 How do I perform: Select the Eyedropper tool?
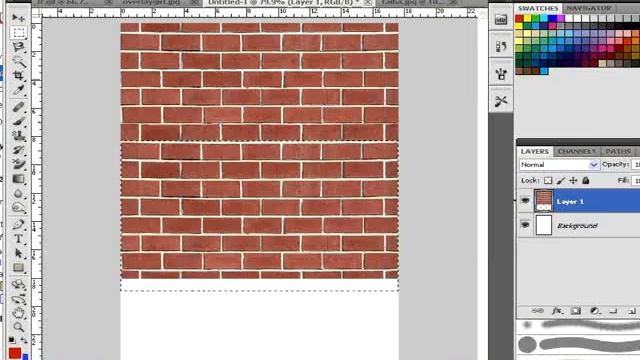tap(18, 90)
